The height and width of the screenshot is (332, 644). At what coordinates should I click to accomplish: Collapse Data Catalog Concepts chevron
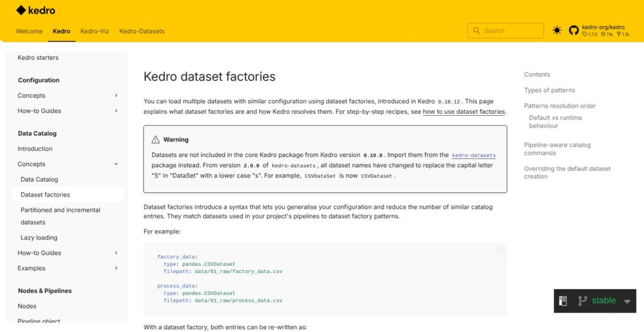click(116, 164)
